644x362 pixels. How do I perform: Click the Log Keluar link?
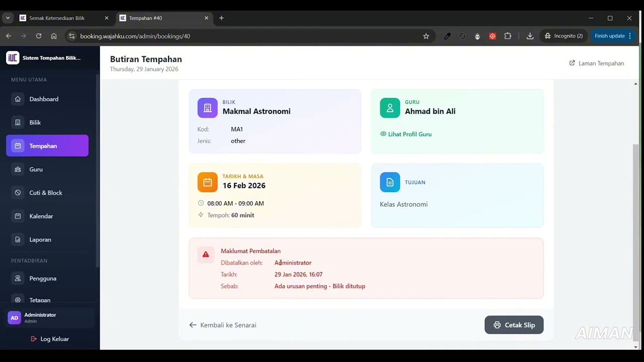tap(50, 339)
